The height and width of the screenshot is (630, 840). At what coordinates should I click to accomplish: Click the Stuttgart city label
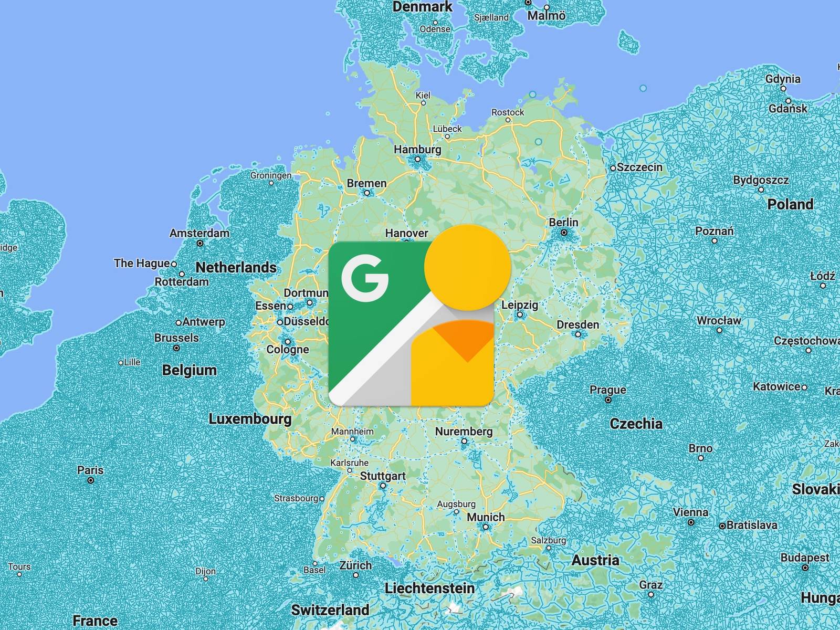tap(382, 476)
